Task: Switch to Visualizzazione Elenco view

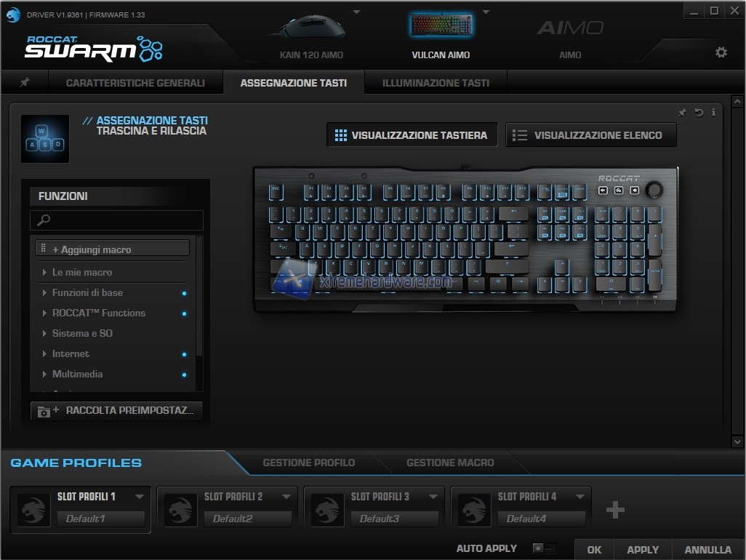Action: (590, 135)
